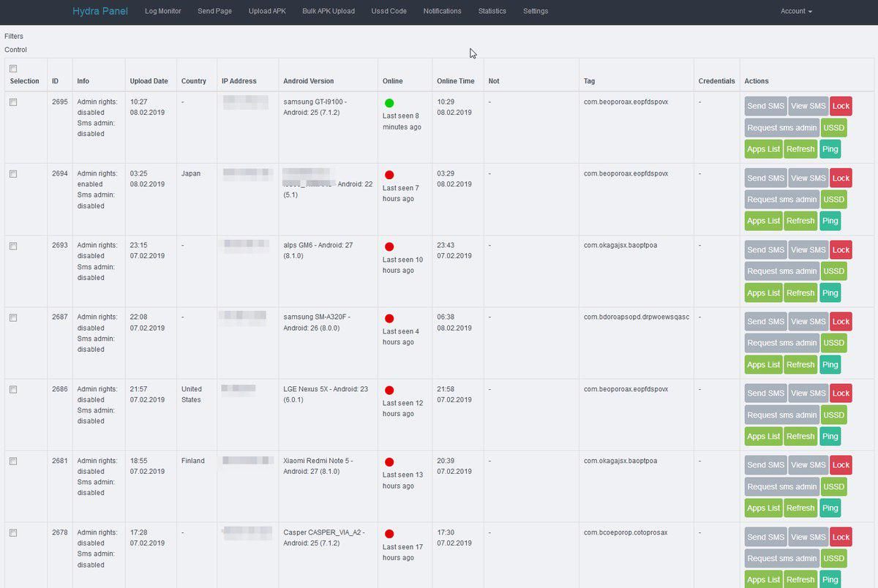This screenshot has height=588, width=878.
Task: Send SMS to device 2695
Action: click(766, 106)
